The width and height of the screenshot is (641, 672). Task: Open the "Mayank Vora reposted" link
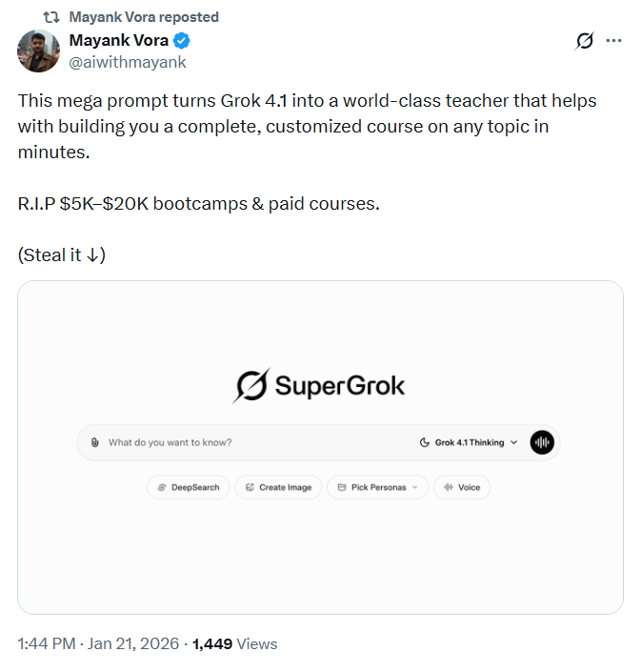point(144,17)
